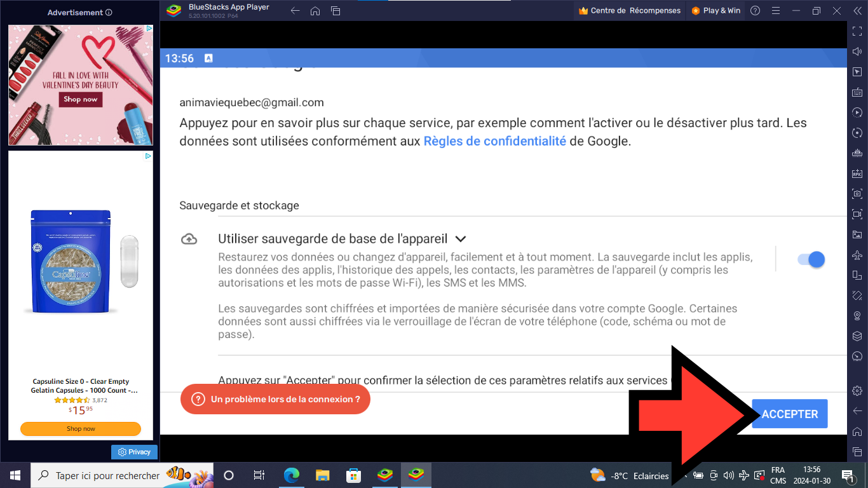The height and width of the screenshot is (488, 868).
Task: Click the ACCEPTER button
Action: (789, 414)
